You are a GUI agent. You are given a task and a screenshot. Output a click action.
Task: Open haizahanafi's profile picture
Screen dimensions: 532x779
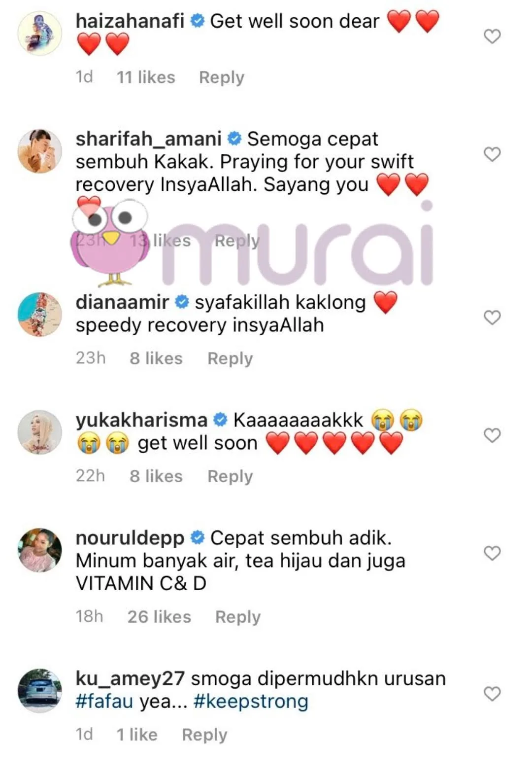click(x=40, y=34)
